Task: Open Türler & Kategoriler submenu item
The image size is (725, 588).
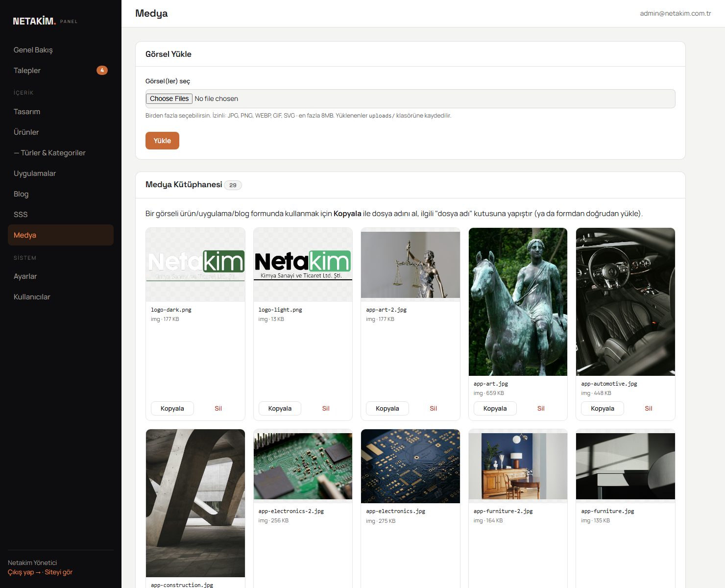Action: coord(61,153)
